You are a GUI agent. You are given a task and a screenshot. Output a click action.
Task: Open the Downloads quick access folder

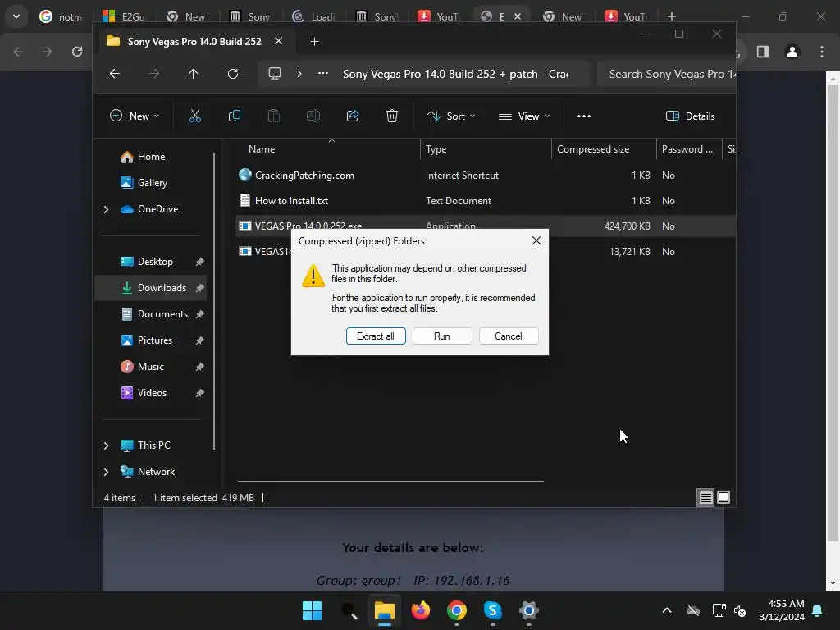tap(151, 288)
